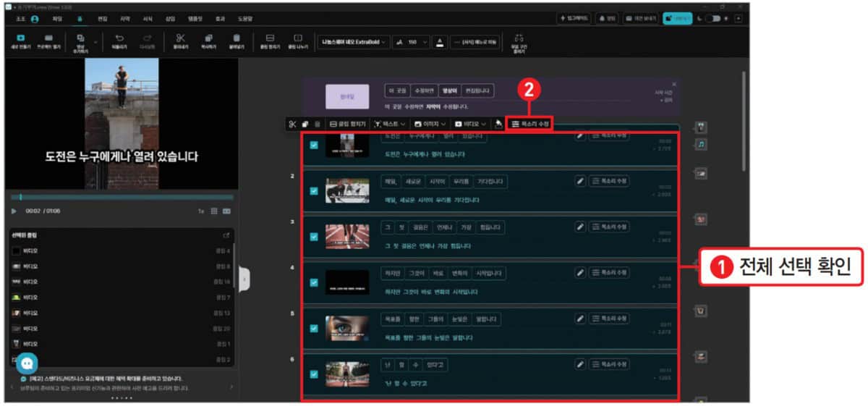Open the 나눔스퀘어 네오 ExtraBold font dropdown
868x409 pixels.
[x=354, y=42]
